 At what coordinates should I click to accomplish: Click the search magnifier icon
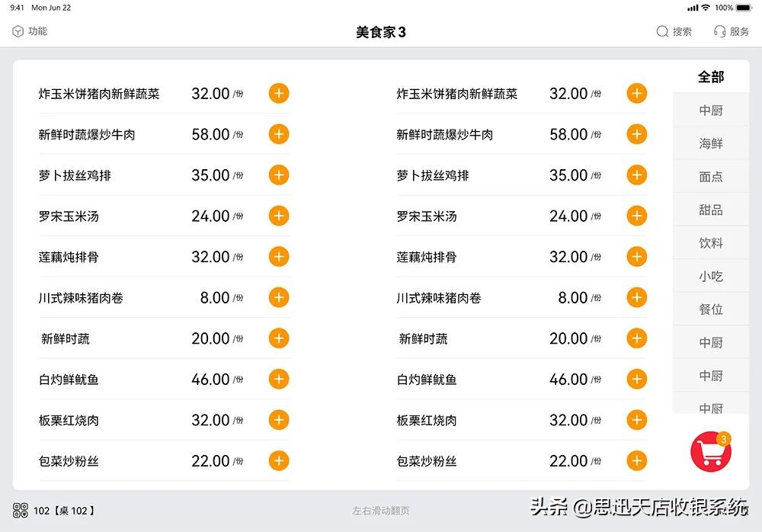point(662,31)
